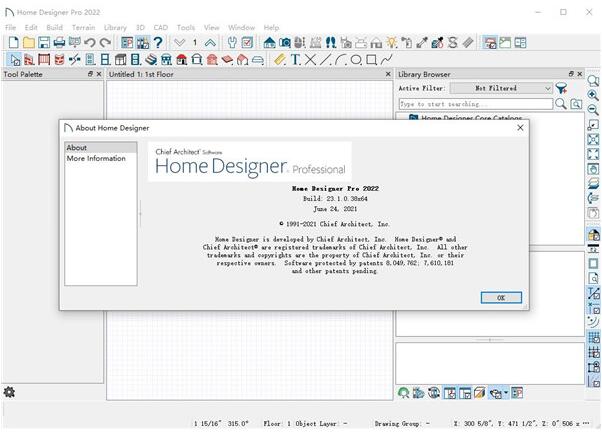Viewport: 602px width, 433px height.
Task: Click the status bar ellipsis button
Action: coord(586,423)
